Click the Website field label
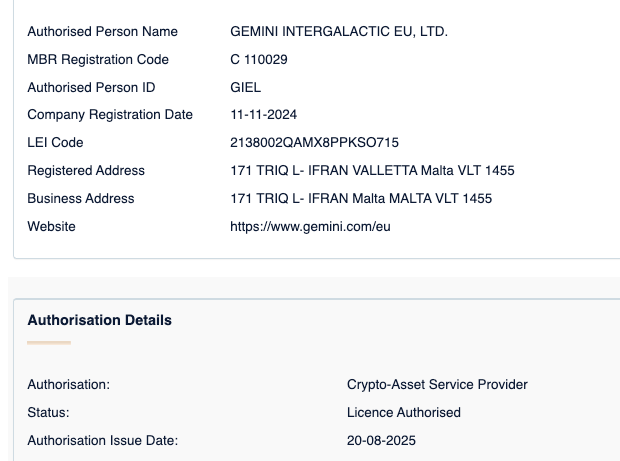This screenshot has height=461, width=620. [x=52, y=227]
